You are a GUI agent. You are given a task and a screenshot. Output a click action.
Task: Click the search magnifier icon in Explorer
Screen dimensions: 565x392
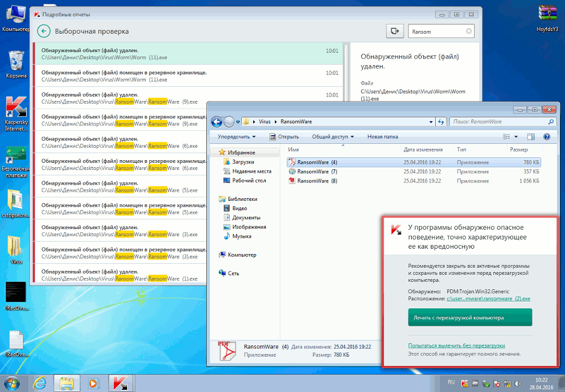pyautogui.click(x=550, y=122)
